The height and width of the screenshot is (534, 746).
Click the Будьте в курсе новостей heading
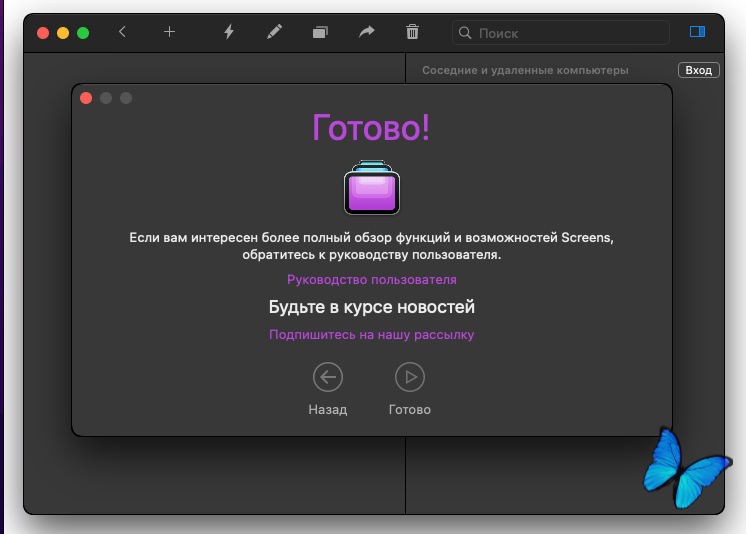point(372,307)
